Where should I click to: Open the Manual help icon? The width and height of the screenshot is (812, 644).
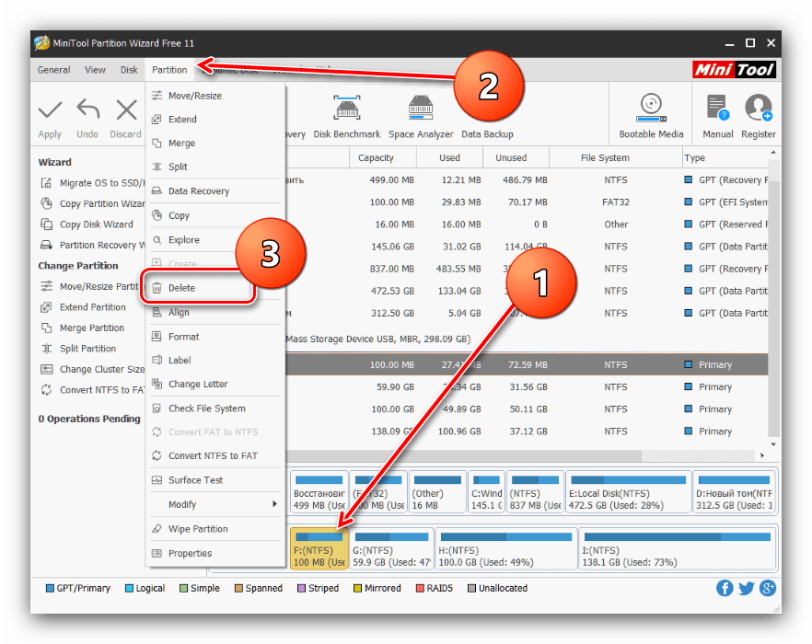717,107
